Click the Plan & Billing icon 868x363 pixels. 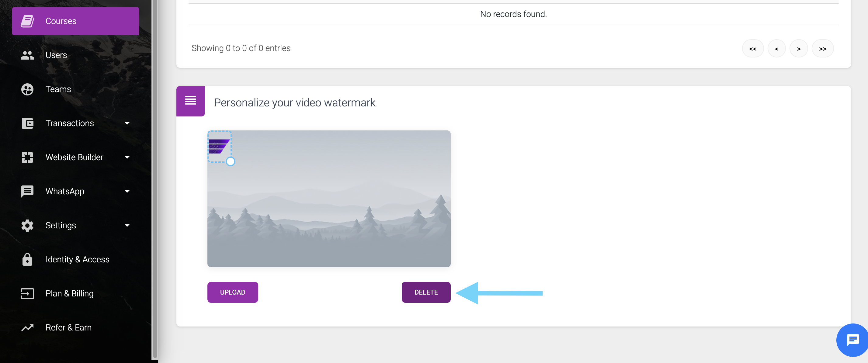(27, 293)
